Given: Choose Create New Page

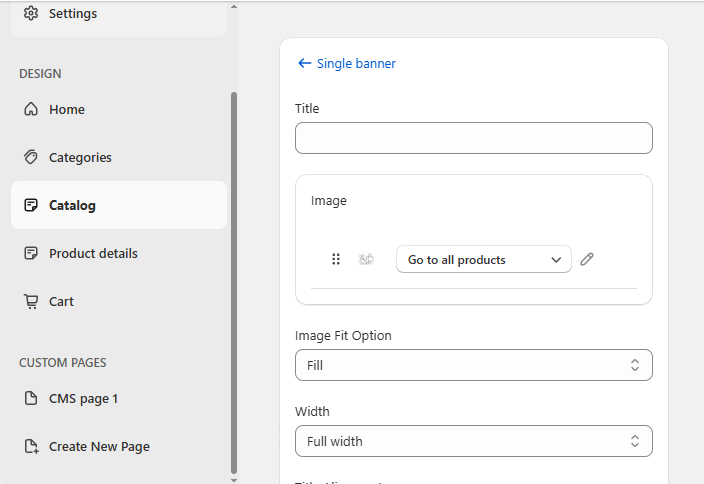Looking at the screenshot, I should [119, 446].
